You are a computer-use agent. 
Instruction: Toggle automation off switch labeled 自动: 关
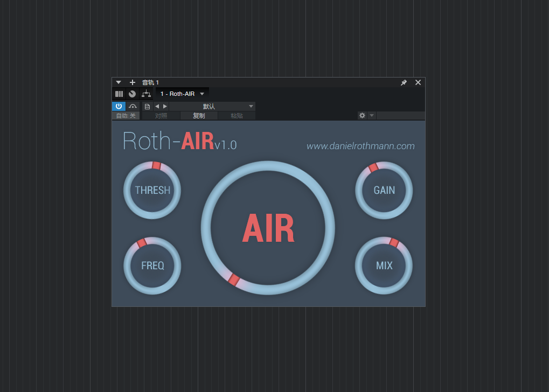tap(126, 115)
